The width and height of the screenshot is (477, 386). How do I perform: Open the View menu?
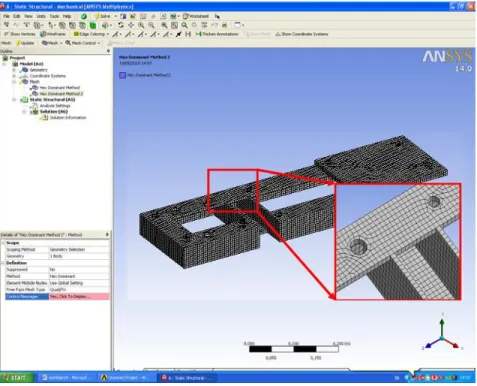coord(28,16)
